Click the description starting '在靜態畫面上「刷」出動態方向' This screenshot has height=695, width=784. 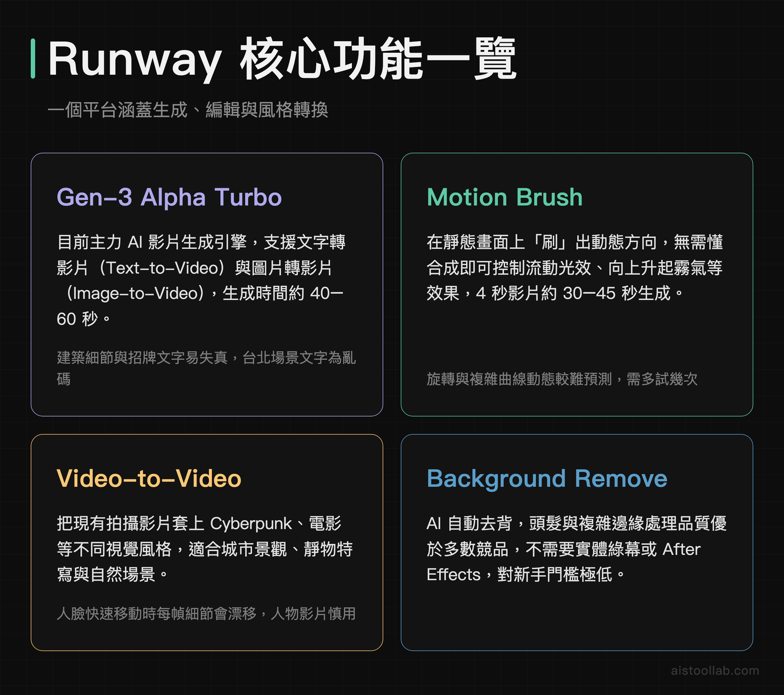[575, 268]
